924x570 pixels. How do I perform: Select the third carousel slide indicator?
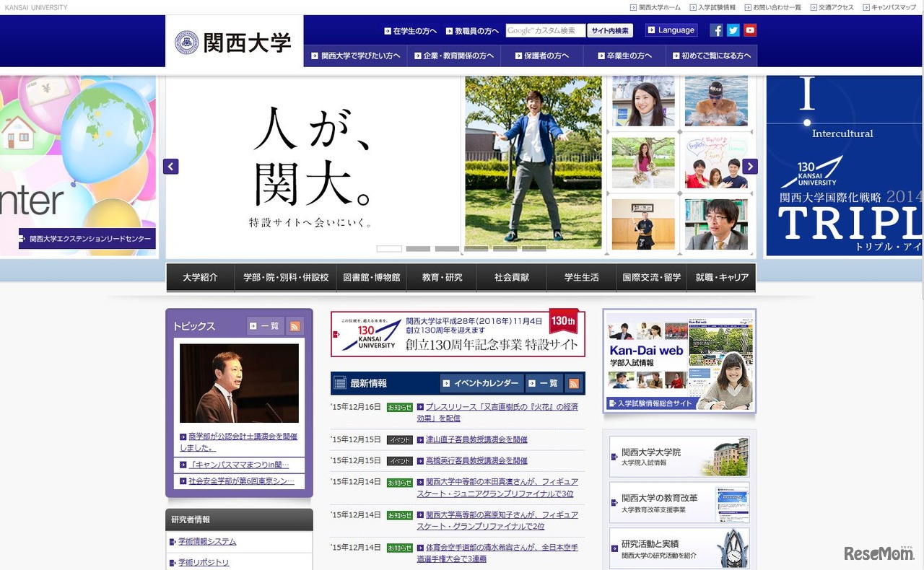point(447,249)
